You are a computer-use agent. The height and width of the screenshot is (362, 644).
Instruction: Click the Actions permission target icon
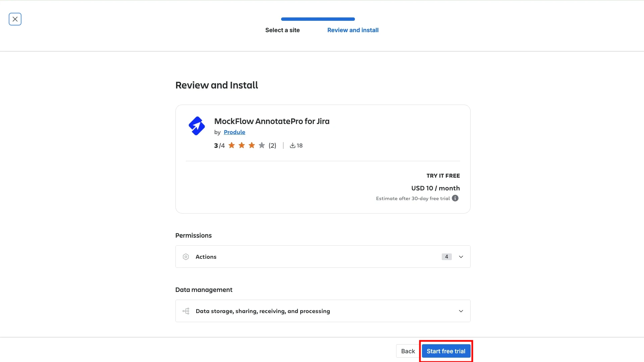tap(186, 256)
